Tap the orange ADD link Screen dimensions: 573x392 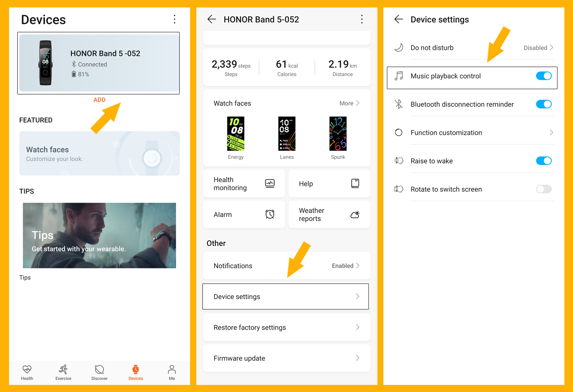99,100
